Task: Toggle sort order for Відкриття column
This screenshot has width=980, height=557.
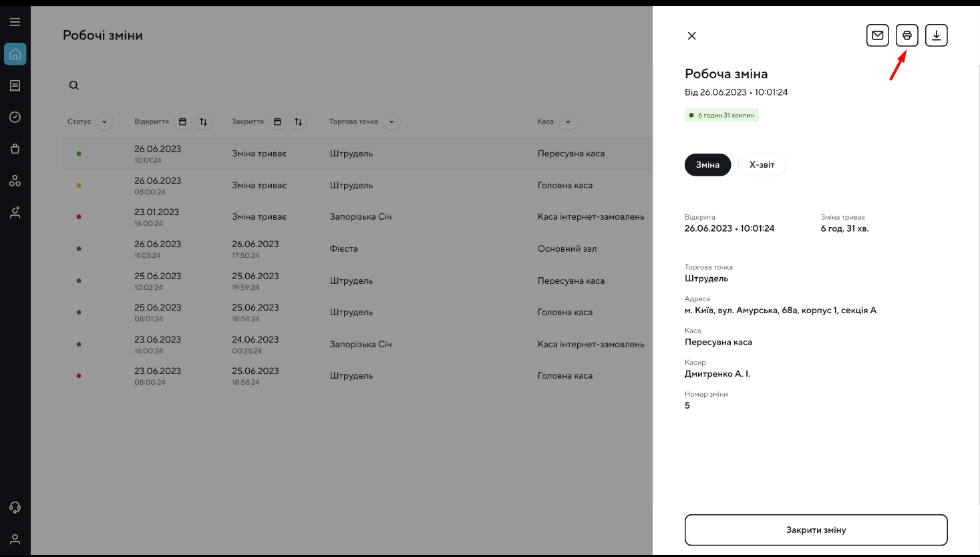Action: (203, 122)
